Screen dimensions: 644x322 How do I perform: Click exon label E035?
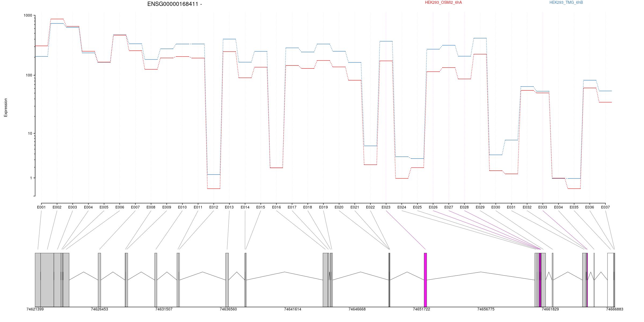[x=574, y=207]
